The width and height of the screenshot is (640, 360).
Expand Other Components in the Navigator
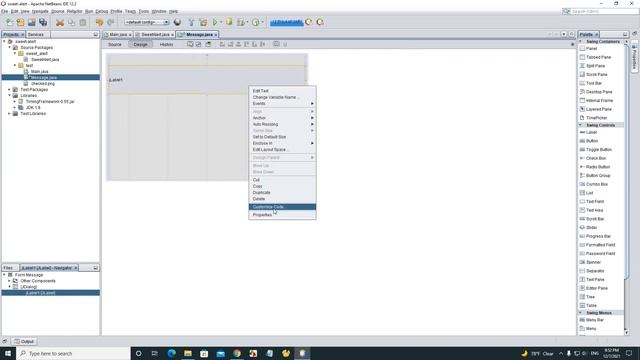click(x=9, y=281)
